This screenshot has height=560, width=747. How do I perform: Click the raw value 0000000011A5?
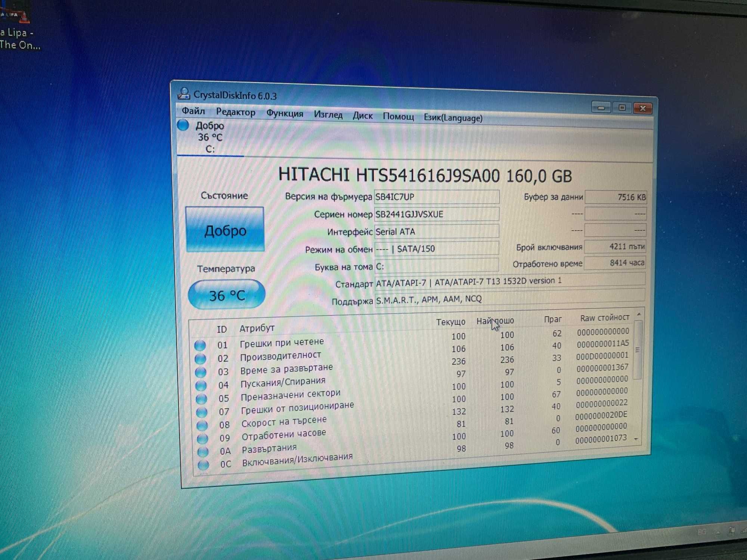pyautogui.click(x=603, y=343)
